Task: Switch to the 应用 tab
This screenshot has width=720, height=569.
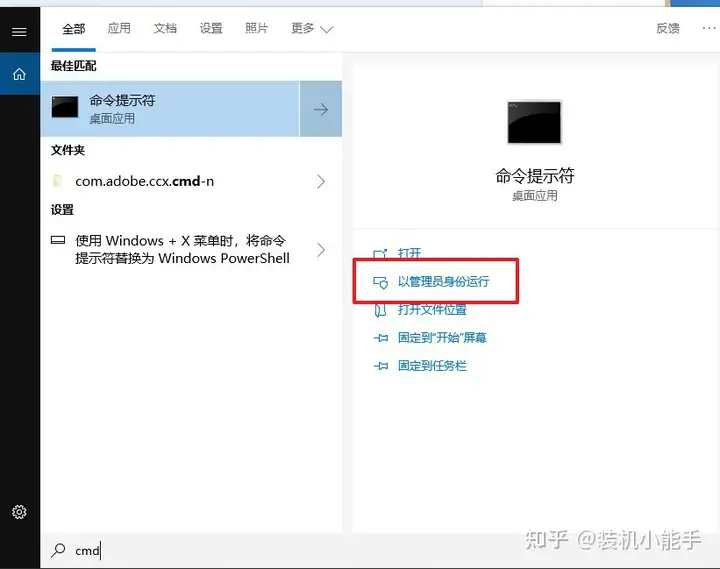Action: [119, 28]
